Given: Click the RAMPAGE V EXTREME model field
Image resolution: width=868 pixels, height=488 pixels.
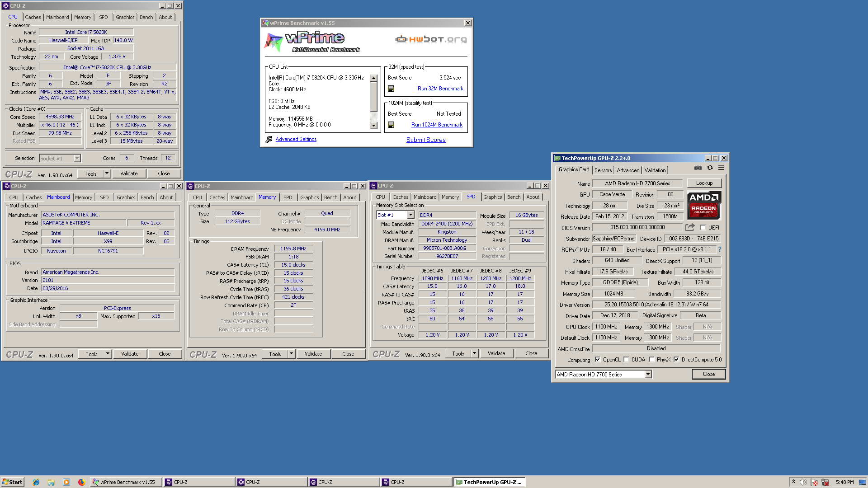Looking at the screenshot, I should 83,223.
